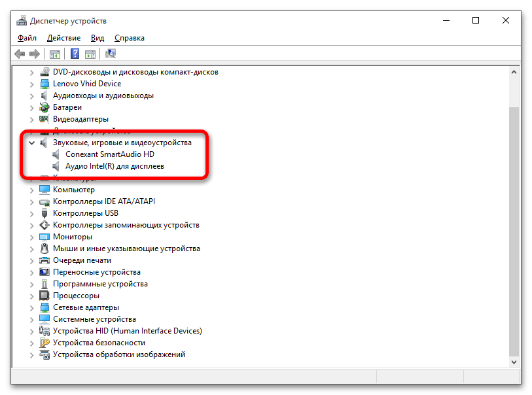Select the DVD drives category icon

44,72
